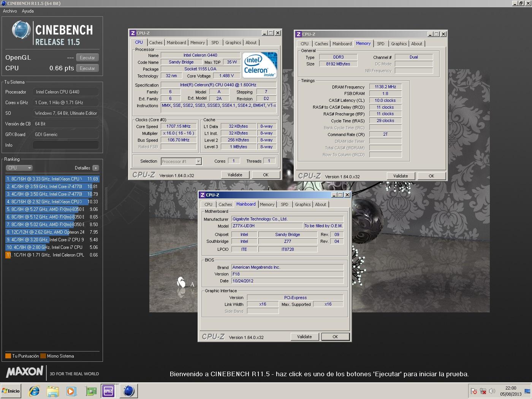The image size is (532, 399).
Task: Run the OpenGL test with Ejecutar
Action: coord(87,58)
